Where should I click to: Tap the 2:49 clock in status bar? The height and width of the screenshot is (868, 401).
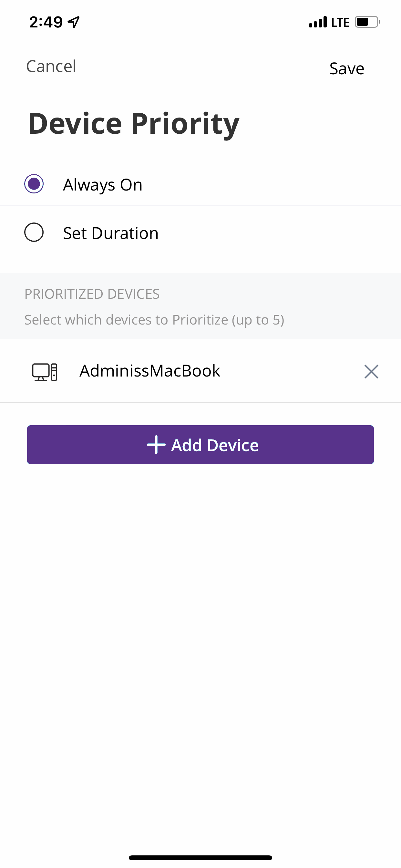[46, 22]
